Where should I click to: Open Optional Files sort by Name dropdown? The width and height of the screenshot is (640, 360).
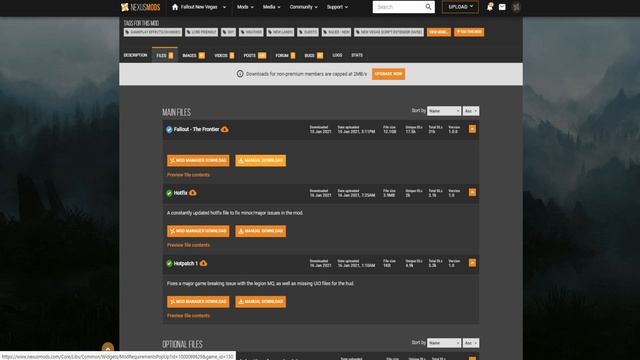tap(444, 343)
